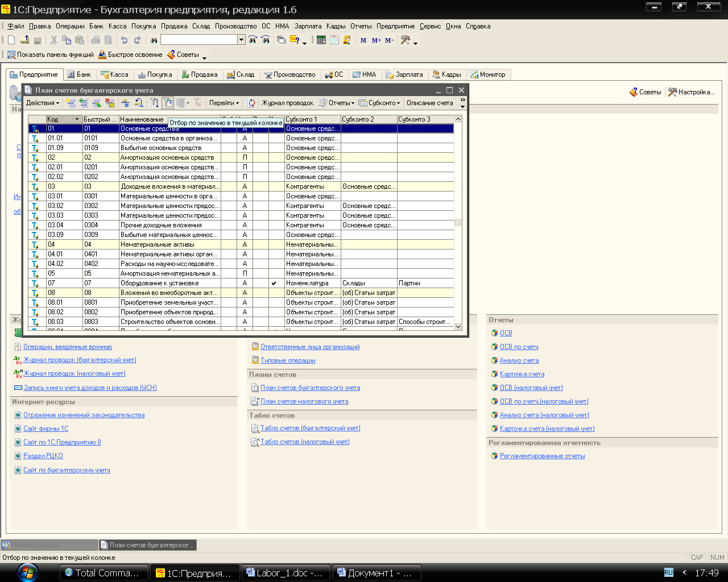Open the Перейти dropdown

tap(224, 103)
